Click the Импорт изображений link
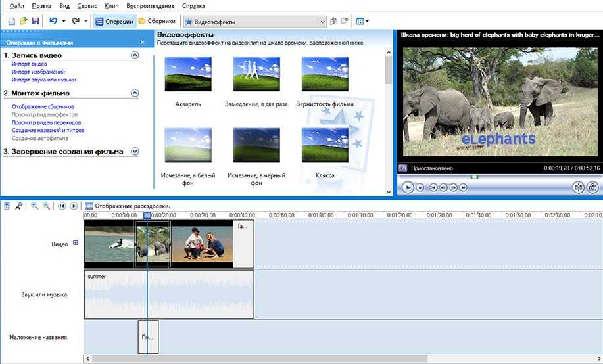 point(38,72)
